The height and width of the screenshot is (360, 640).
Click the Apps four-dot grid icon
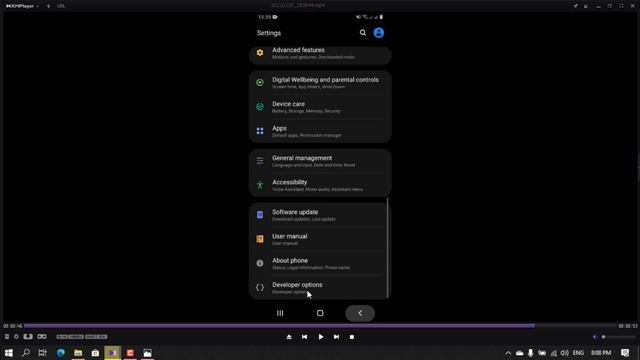260,131
